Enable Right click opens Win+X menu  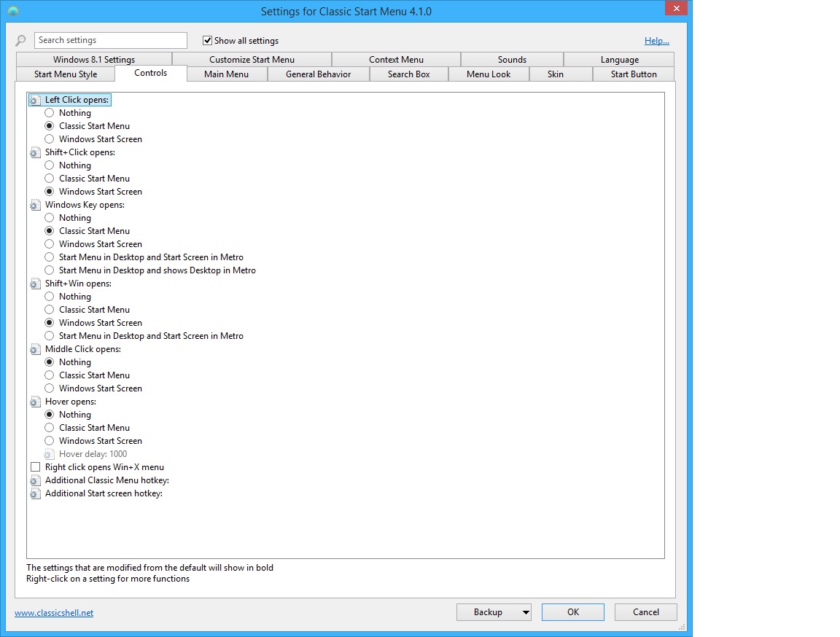(x=35, y=466)
